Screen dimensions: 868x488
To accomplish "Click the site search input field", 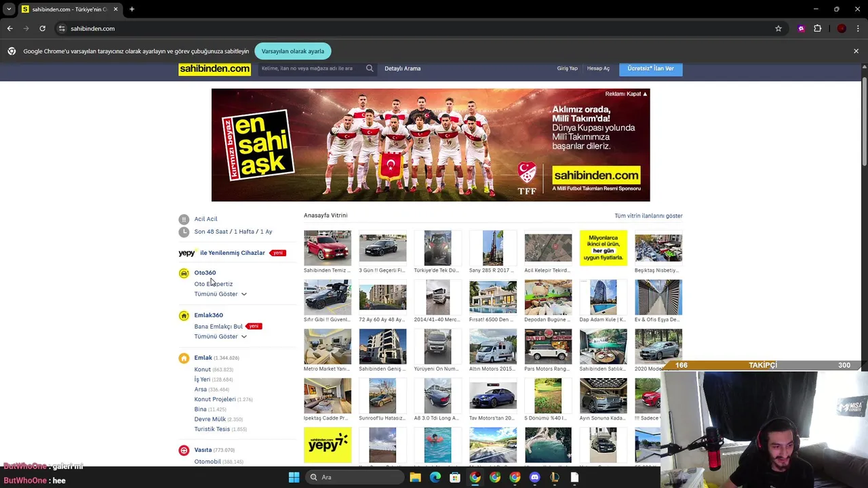I will coord(311,68).
